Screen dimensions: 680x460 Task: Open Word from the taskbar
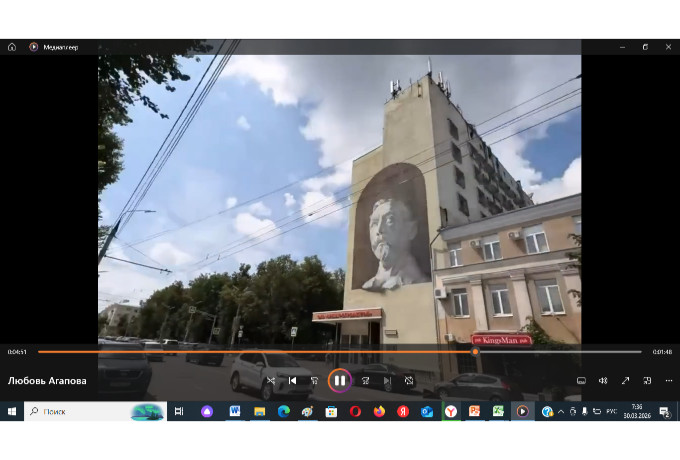235,411
